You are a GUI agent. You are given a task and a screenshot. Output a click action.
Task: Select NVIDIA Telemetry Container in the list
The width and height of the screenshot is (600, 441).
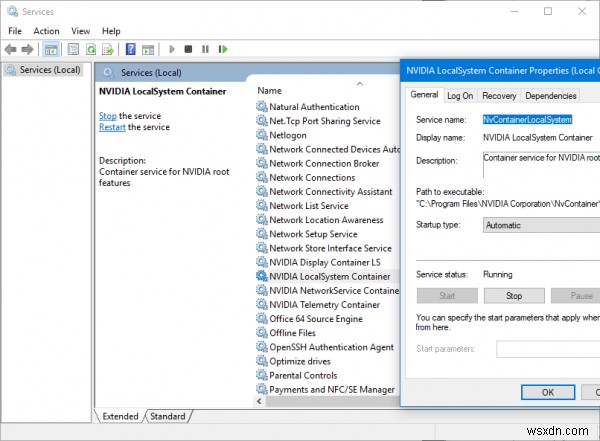324,304
